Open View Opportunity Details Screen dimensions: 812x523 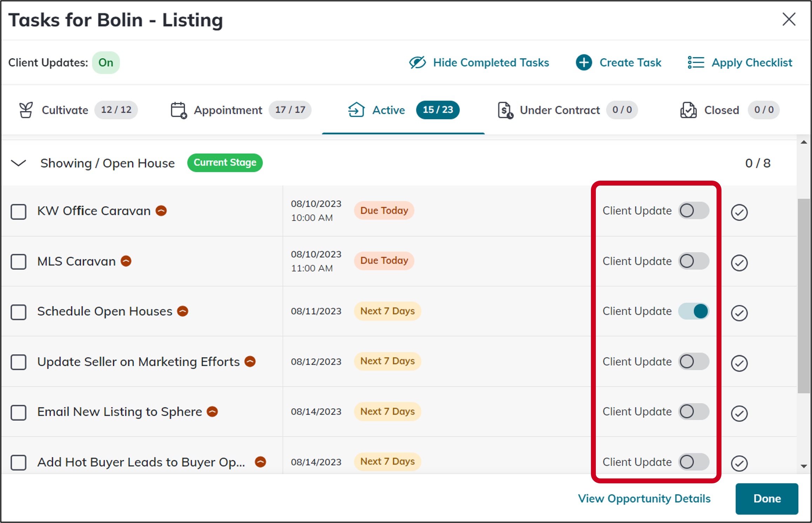pyautogui.click(x=644, y=498)
